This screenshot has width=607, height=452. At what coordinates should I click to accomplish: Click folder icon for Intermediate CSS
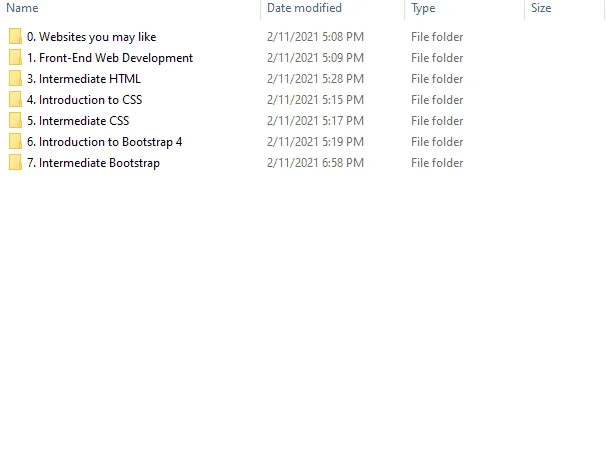[x=15, y=120]
